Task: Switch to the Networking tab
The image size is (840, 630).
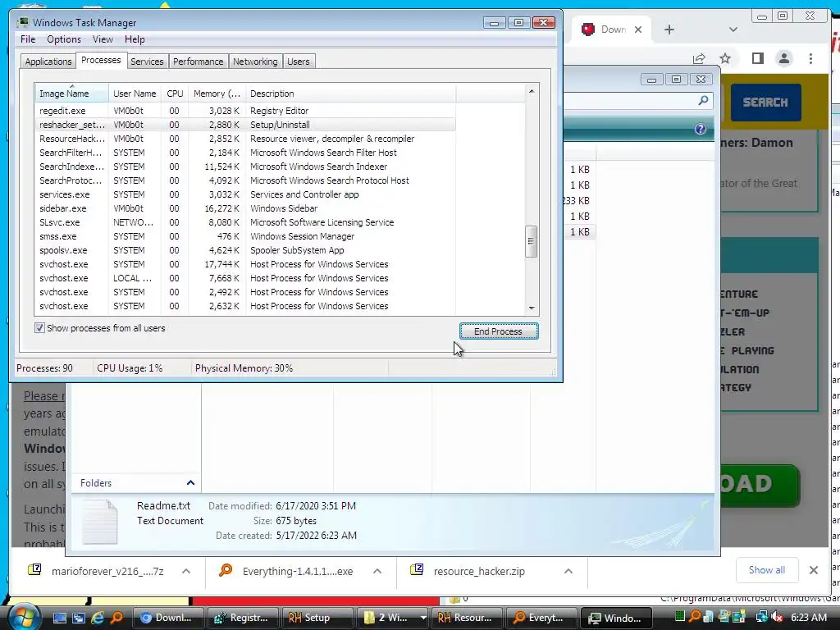Action: (x=255, y=62)
